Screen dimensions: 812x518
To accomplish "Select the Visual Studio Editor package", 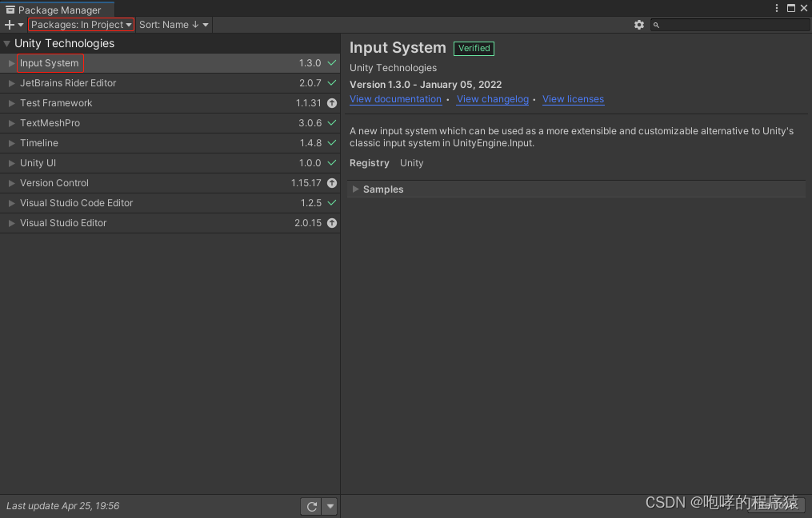I will click(170, 223).
